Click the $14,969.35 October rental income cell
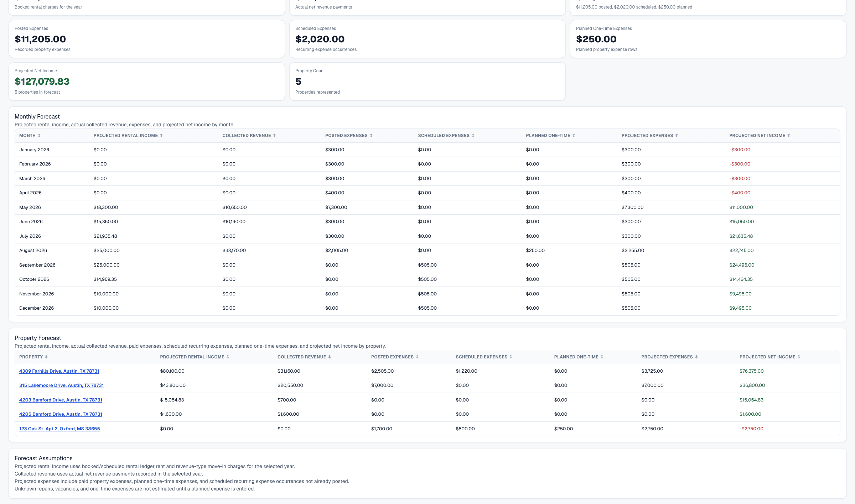The height and width of the screenshot is (504, 855). 105,279
